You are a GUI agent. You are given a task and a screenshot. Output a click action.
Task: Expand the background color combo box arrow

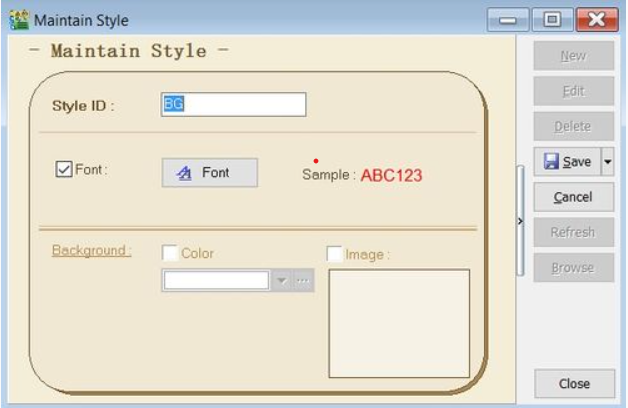point(281,281)
